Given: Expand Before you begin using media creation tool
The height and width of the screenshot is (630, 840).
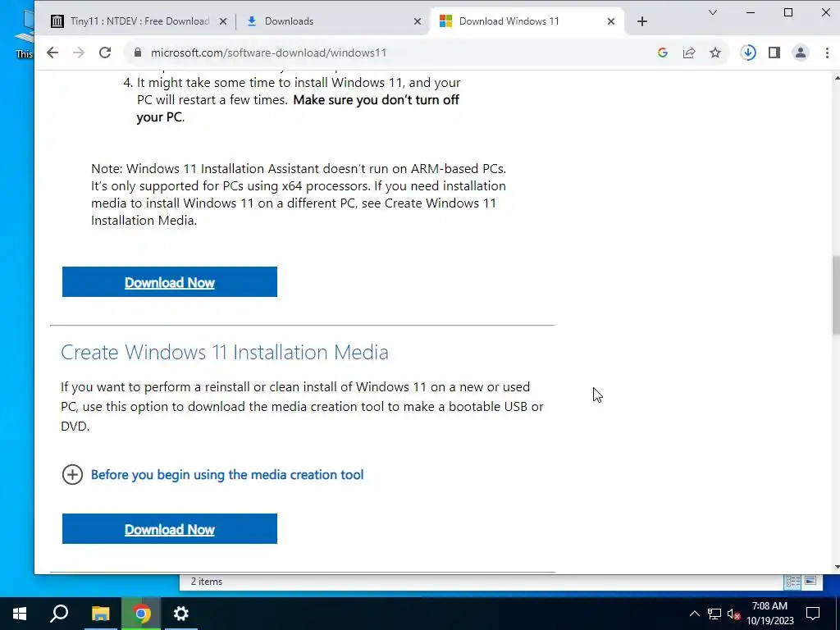Looking at the screenshot, I should 227,475.
